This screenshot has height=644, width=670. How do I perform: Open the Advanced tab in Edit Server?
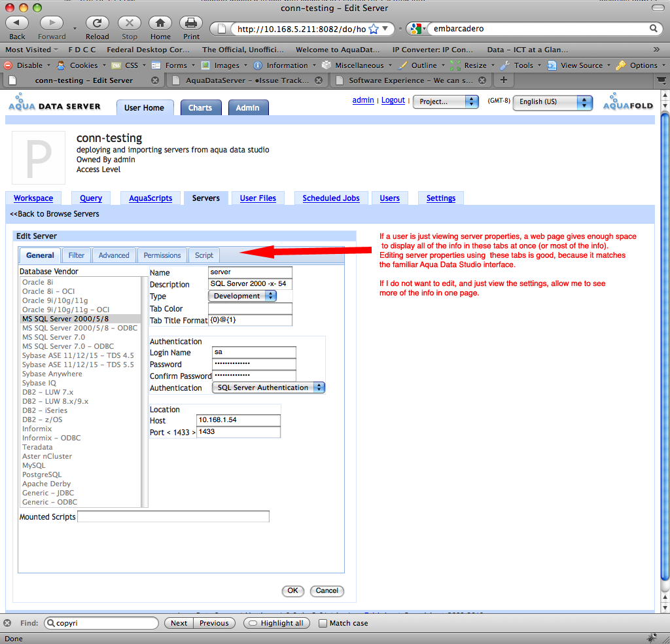[114, 255]
